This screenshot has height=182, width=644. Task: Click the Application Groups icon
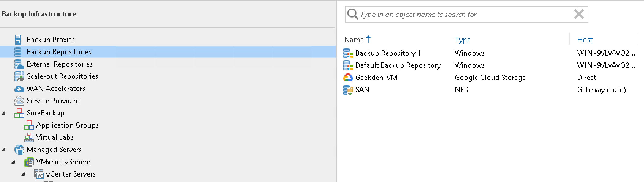29,125
